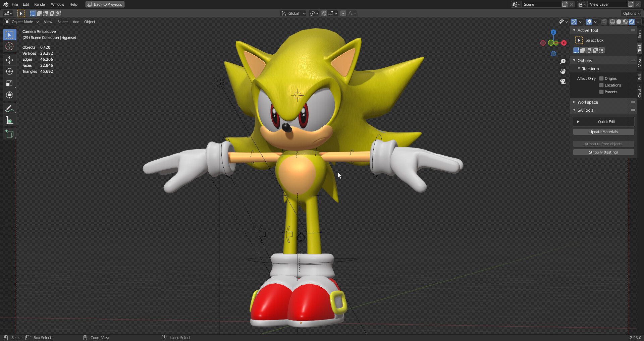The width and height of the screenshot is (644, 341).
Task: Open the File menu
Action: point(15,4)
